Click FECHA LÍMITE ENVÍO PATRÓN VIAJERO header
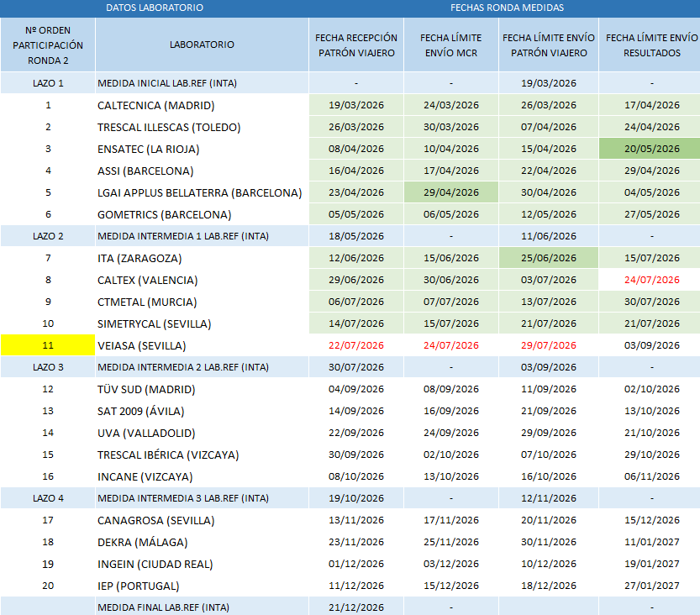The width and height of the screenshot is (700, 615). pos(549,45)
